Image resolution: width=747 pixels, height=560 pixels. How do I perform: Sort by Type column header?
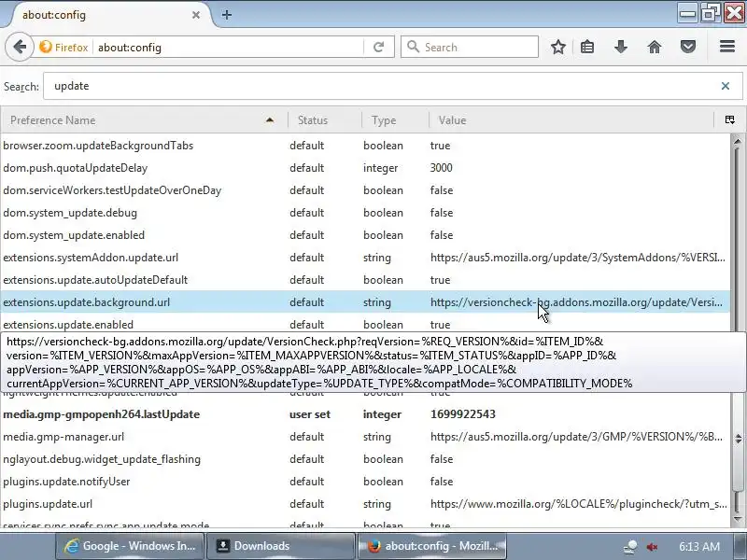(395, 120)
